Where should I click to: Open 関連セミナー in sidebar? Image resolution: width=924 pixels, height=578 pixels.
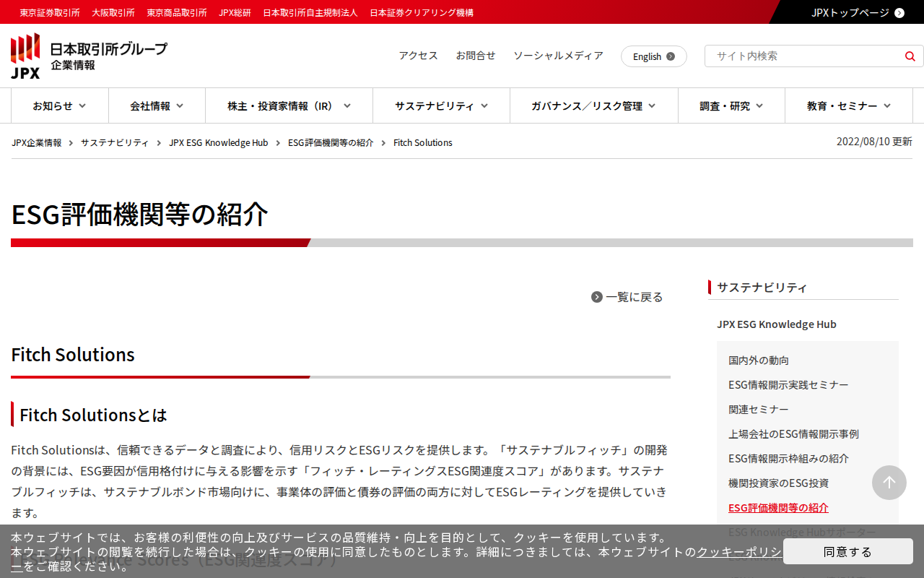759,409
